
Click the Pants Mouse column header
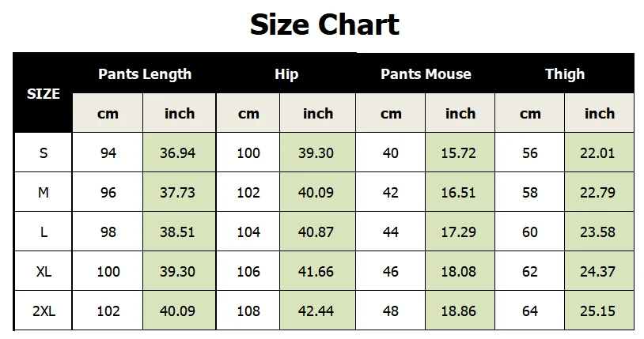click(x=426, y=73)
